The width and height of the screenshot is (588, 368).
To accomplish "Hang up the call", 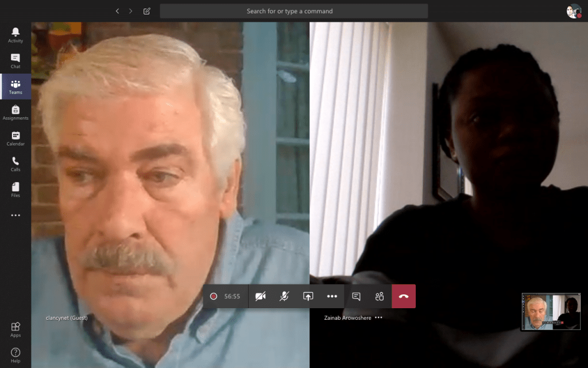I will coord(404,296).
